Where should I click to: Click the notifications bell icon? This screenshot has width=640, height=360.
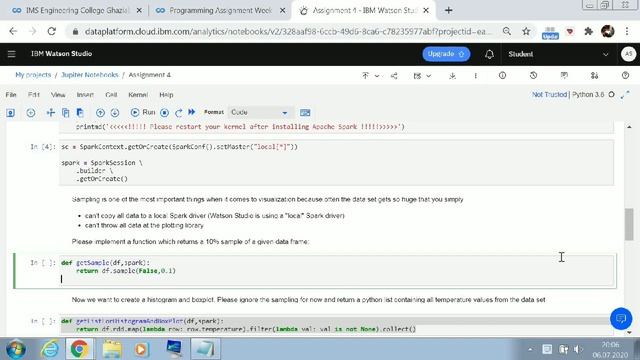point(489,54)
